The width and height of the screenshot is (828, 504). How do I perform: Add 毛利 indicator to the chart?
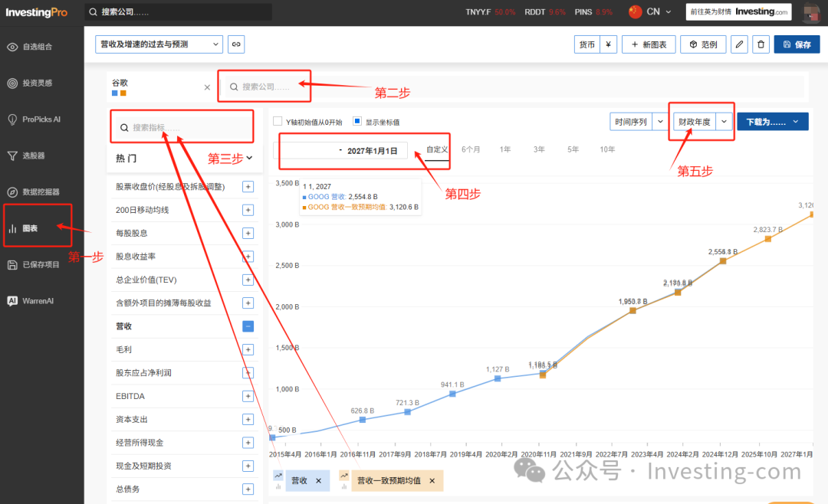tap(248, 349)
